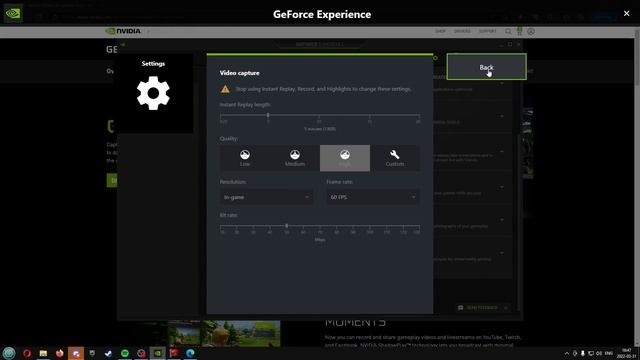Click the NVIDIA eye logo in overlay header
This screenshot has width=640, height=360.
13,13
